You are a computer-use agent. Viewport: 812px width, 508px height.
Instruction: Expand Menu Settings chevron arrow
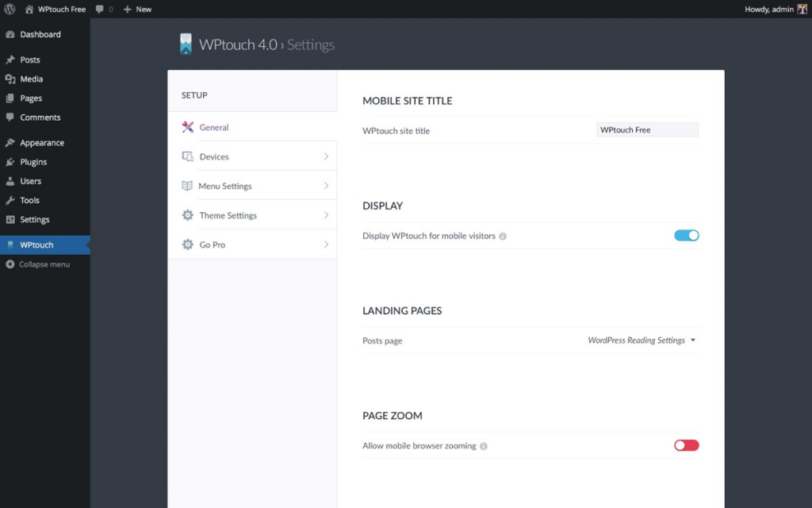(x=326, y=186)
